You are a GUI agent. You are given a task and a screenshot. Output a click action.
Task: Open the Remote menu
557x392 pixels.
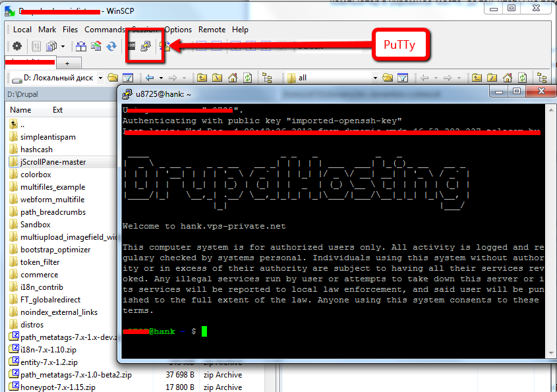pyautogui.click(x=212, y=30)
